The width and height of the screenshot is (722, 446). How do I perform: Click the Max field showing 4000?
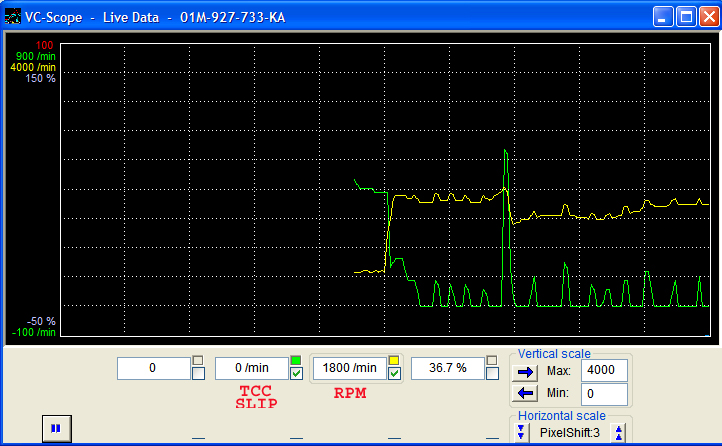pyautogui.click(x=604, y=372)
